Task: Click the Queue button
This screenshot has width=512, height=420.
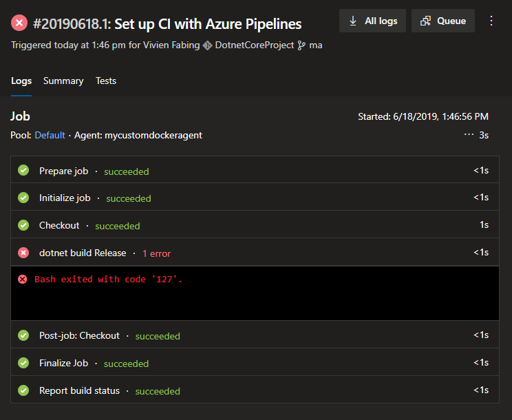Action: coord(443,21)
